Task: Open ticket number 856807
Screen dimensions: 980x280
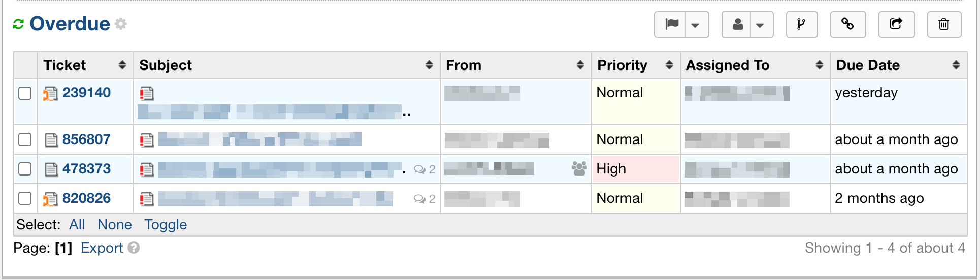Action: tap(86, 139)
